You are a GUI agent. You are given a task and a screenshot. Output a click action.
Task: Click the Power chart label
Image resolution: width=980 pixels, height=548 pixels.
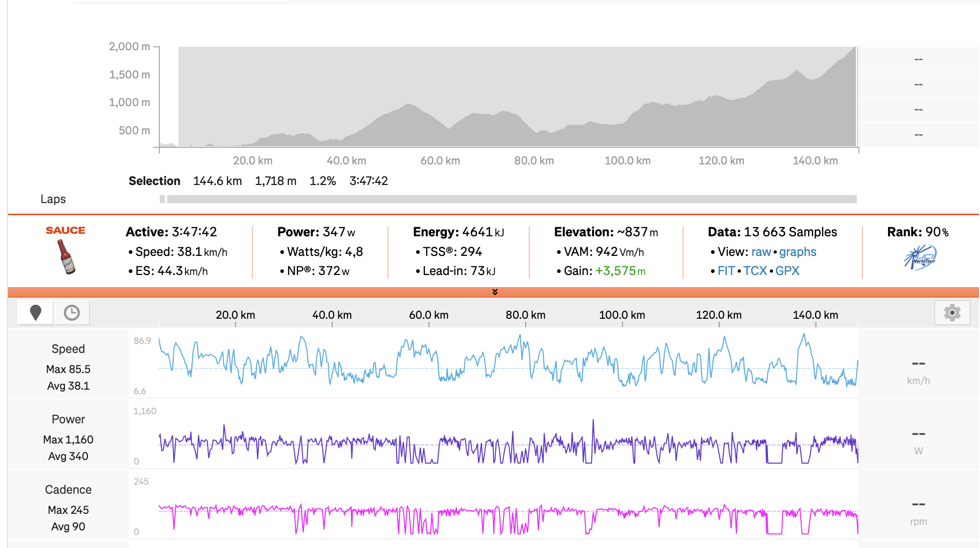pyautogui.click(x=68, y=419)
